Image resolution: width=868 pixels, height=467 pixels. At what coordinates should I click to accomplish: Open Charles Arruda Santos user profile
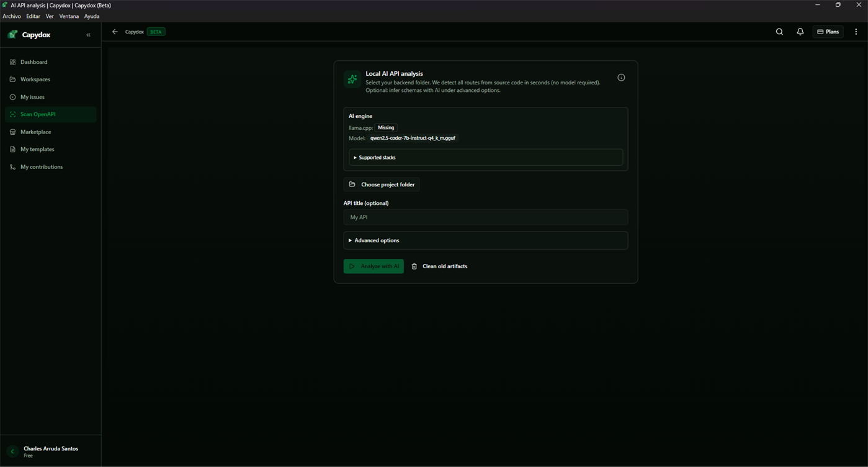tap(50, 451)
